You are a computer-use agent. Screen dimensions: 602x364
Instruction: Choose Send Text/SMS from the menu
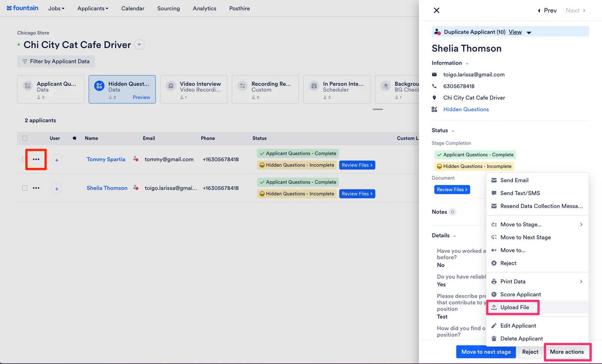point(537,193)
